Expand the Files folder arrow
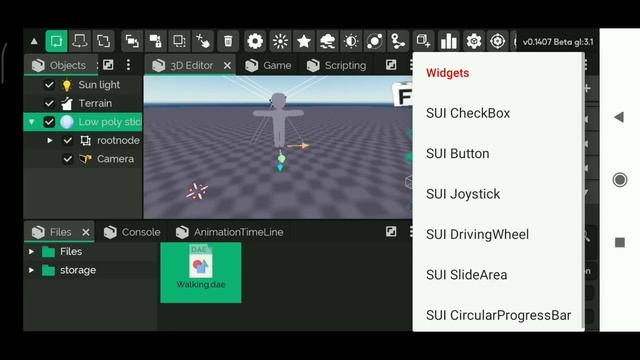The height and width of the screenshot is (360, 640). [31, 251]
